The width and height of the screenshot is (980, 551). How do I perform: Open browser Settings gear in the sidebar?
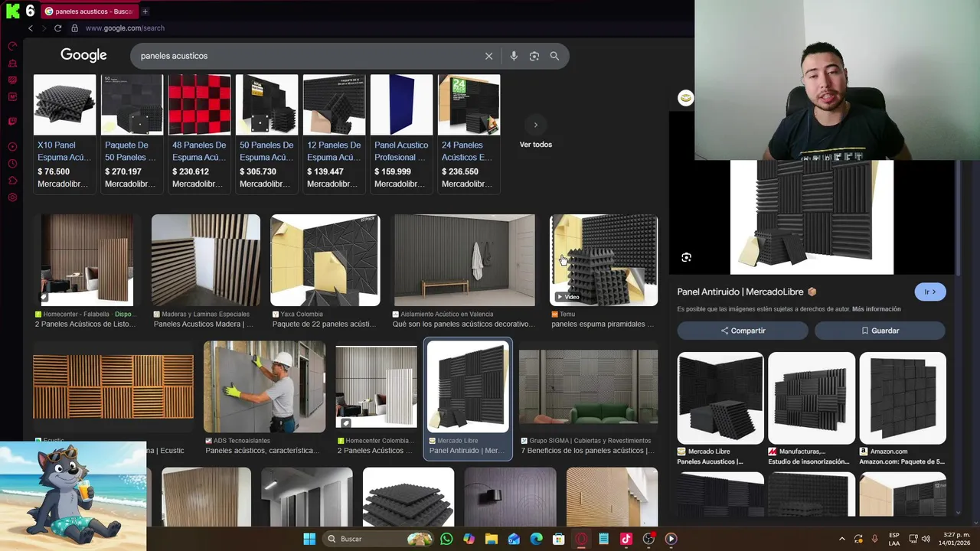click(x=12, y=197)
